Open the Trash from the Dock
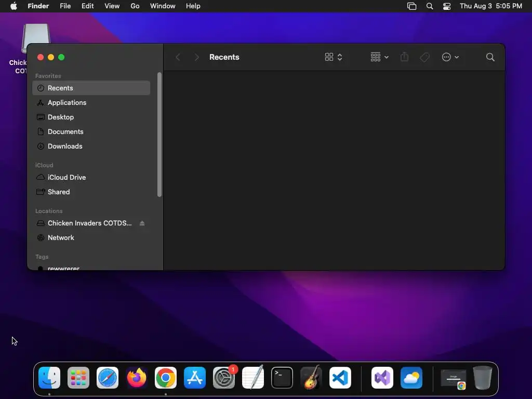Viewport: 532px width, 399px height. [483, 378]
